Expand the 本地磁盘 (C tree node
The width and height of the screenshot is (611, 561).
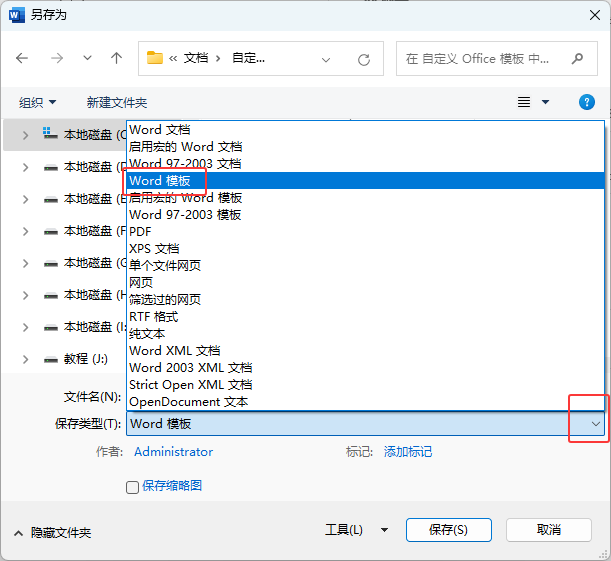click(25, 135)
